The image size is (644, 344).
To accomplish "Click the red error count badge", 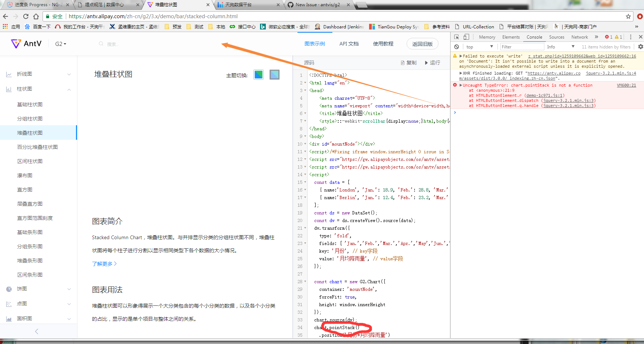I will coord(609,37).
